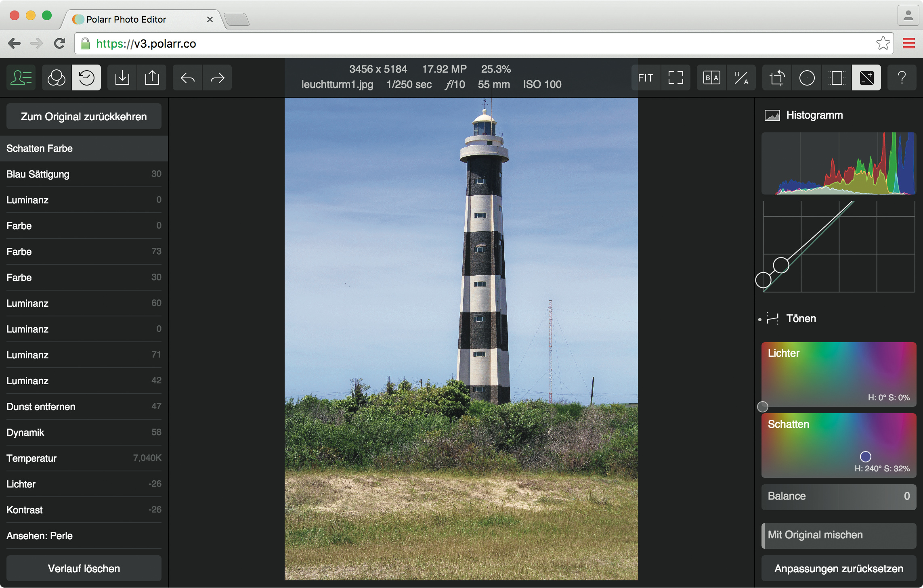Redo the adjustment with forward arrow
The width and height of the screenshot is (923, 588).
(217, 77)
